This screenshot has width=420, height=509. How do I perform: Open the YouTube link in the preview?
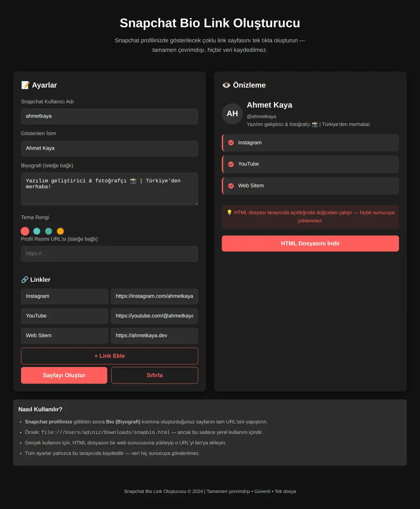(x=310, y=164)
